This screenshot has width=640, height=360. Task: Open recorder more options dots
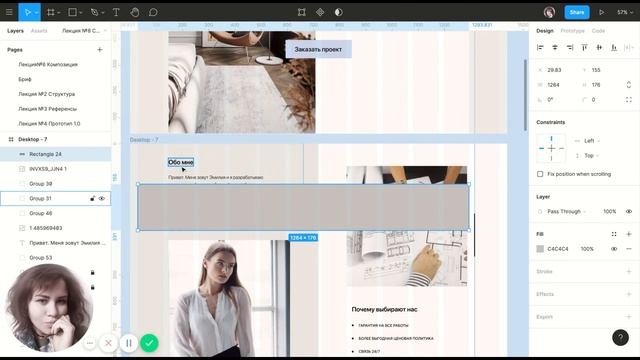(90, 343)
